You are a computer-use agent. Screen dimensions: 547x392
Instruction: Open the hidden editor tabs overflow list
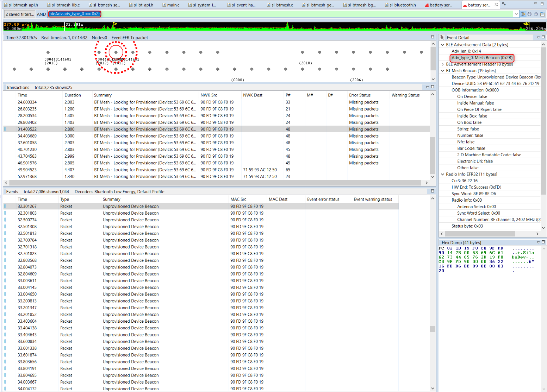504,5
